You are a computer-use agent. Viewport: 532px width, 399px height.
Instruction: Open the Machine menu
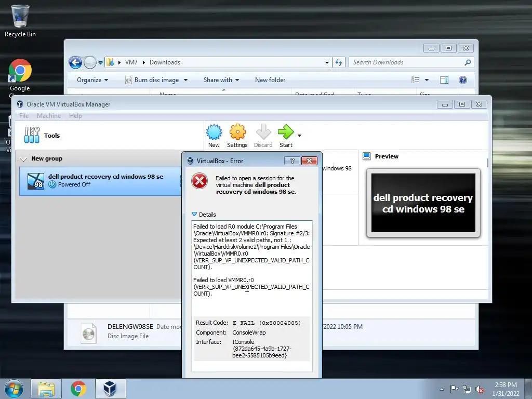[49, 116]
